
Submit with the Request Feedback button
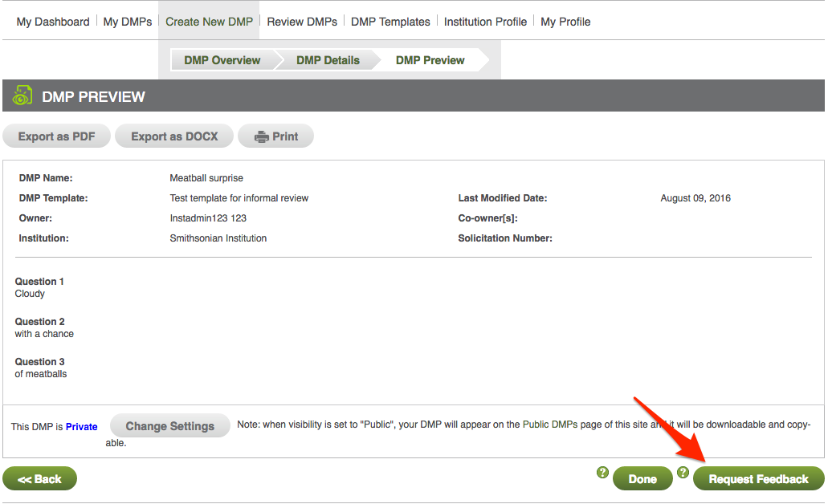[758, 479]
